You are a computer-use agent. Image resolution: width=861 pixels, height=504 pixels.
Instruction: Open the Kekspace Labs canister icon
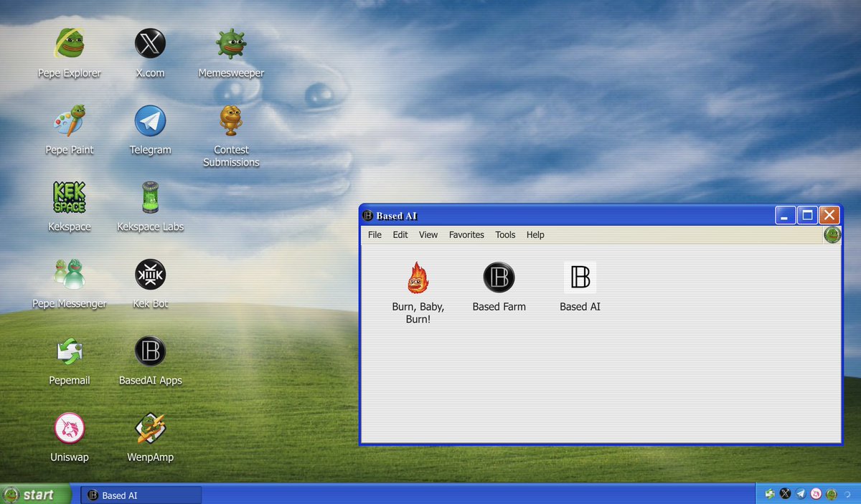point(150,197)
